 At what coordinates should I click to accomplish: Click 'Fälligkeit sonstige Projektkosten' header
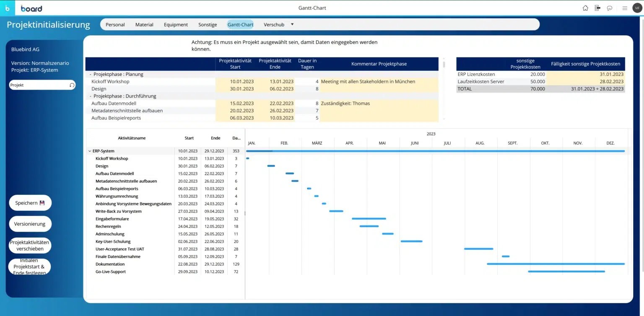[x=585, y=64]
